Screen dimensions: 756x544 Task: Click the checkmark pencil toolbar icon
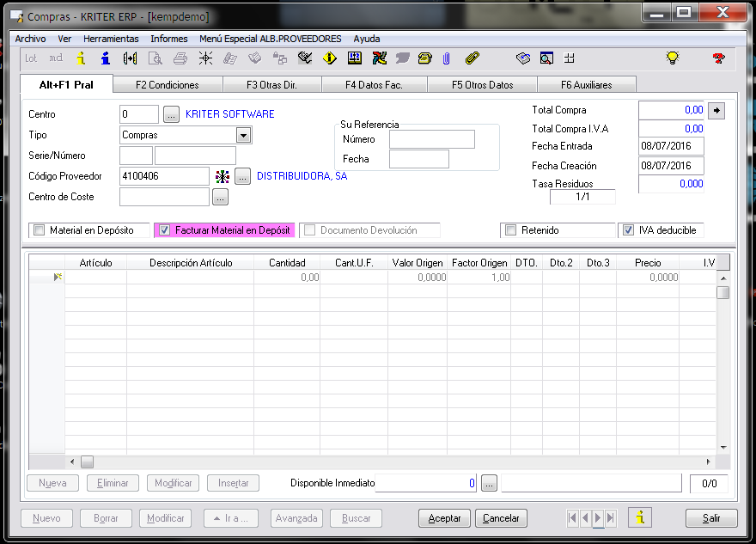coord(305,58)
